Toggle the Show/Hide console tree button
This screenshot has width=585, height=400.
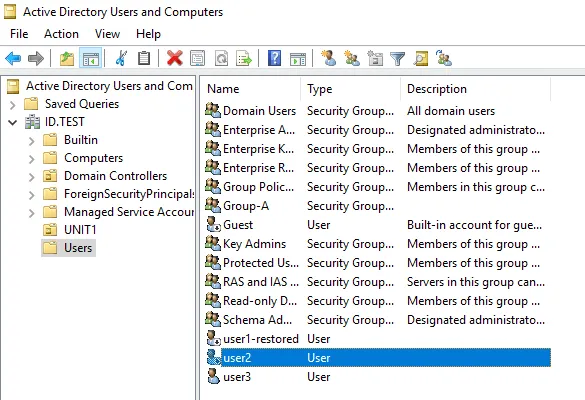[x=91, y=58]
